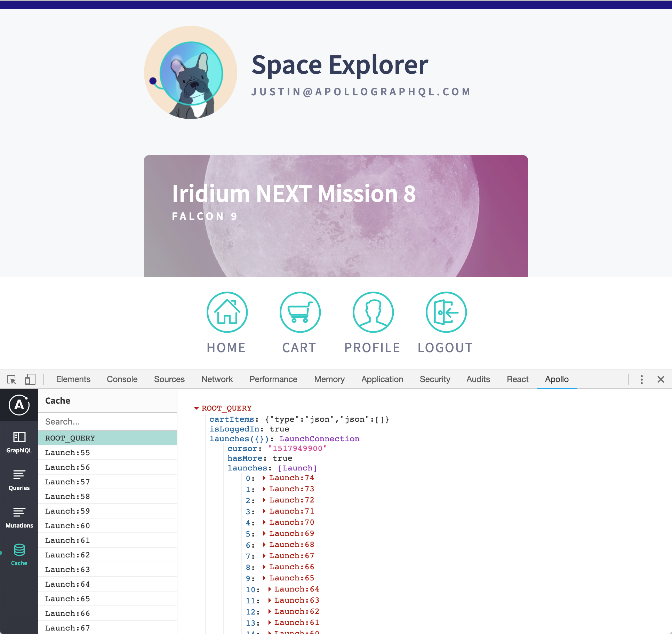Click the Logout door icon

446,312
